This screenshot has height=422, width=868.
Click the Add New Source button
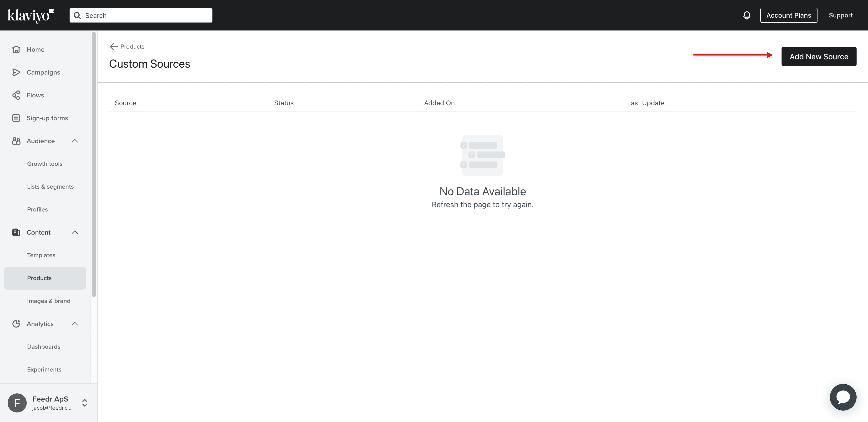pos(819,56)
